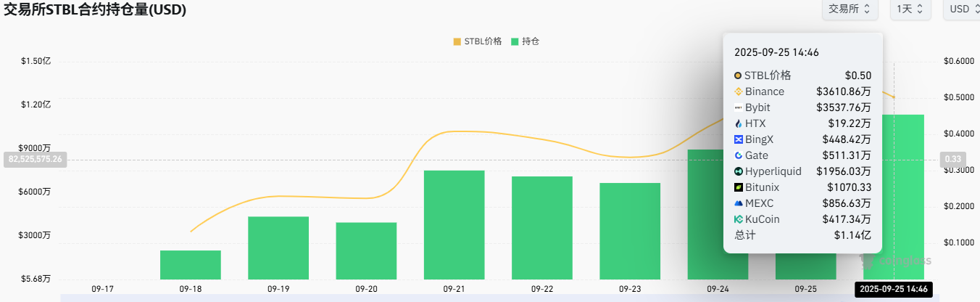This screenshot has height=302, width=980.
Task: Open the 交易所 dropdown
Action: pos(850,9)
